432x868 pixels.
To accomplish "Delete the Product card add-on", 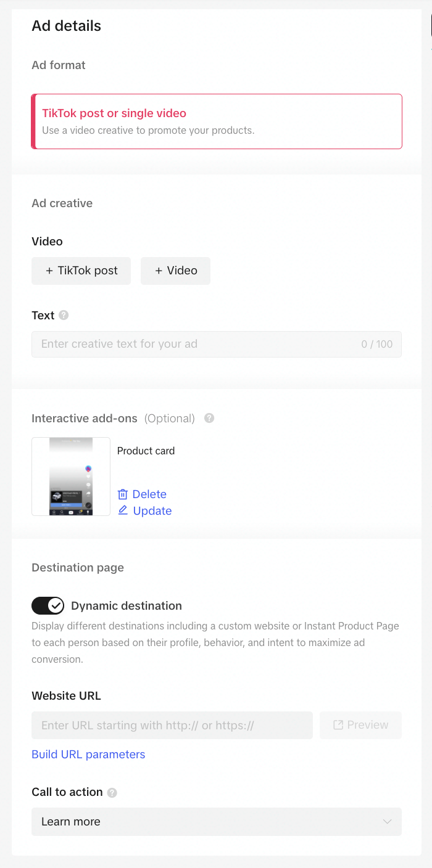I will click(142, 494).
